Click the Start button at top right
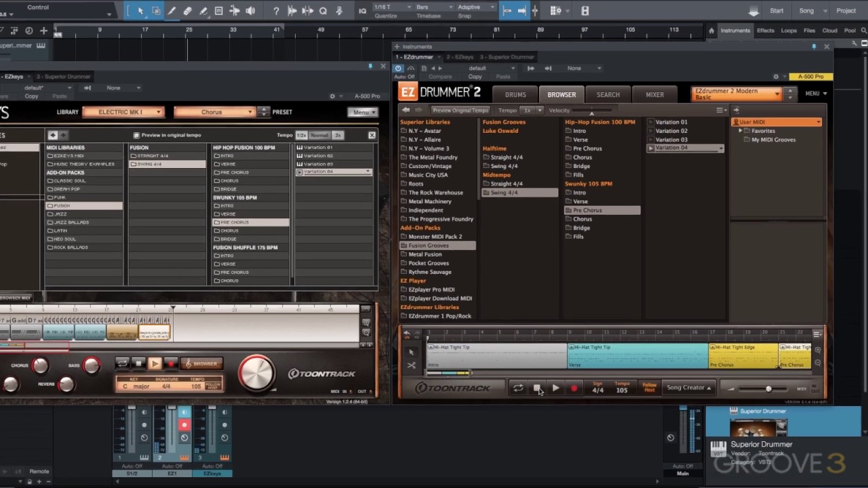 [776, 11]
